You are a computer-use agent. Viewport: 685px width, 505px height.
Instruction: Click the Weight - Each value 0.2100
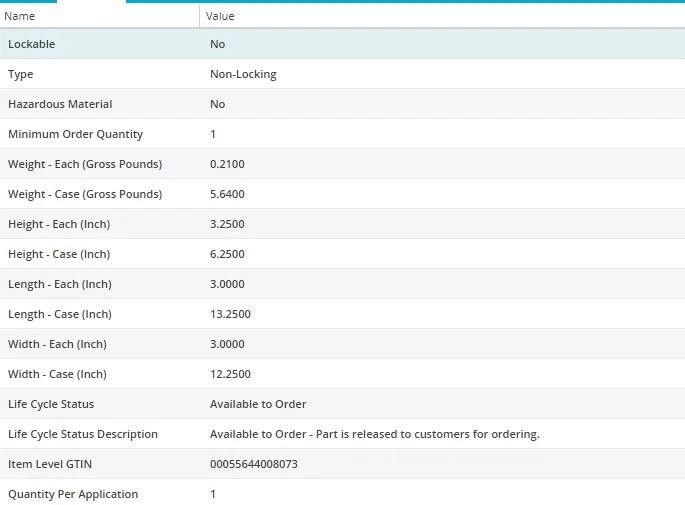pyautogui.click(x=227, y=164)
